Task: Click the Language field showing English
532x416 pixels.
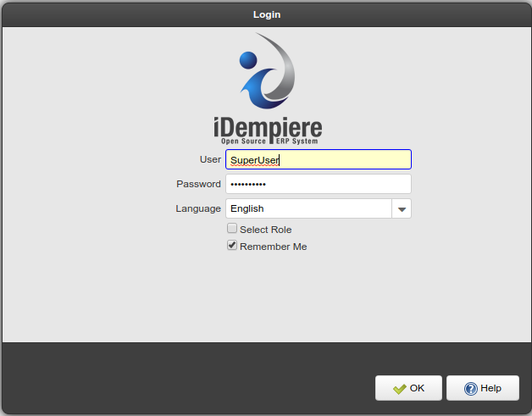Action: click(x=308, y=208)
